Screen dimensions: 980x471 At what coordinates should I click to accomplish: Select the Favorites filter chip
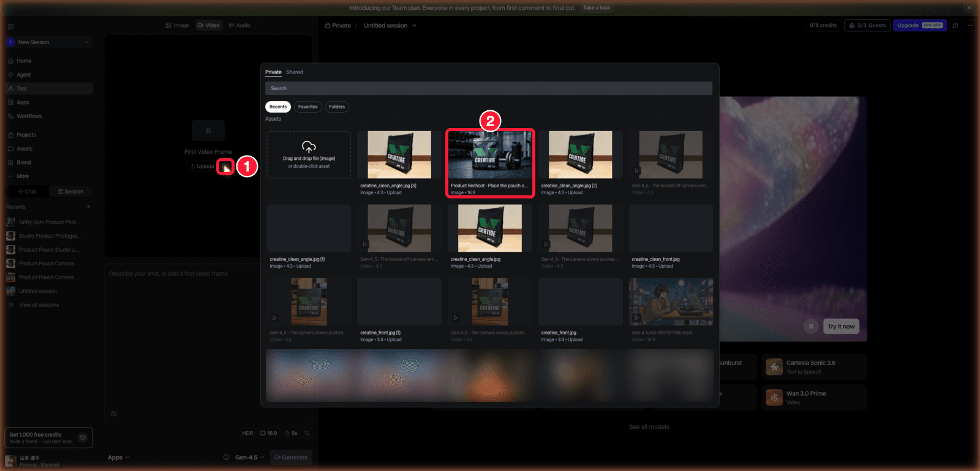tap(308, 107)
